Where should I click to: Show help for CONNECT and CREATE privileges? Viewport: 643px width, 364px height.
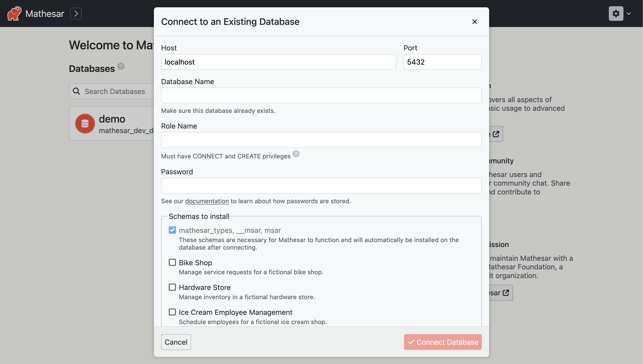click(x=296, y=154)
